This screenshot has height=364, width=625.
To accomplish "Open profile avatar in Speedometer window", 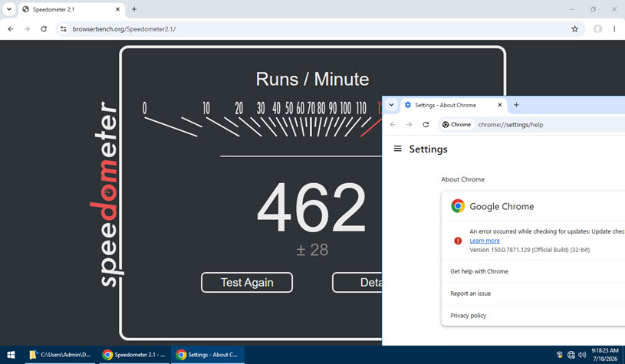I will 597,29.
